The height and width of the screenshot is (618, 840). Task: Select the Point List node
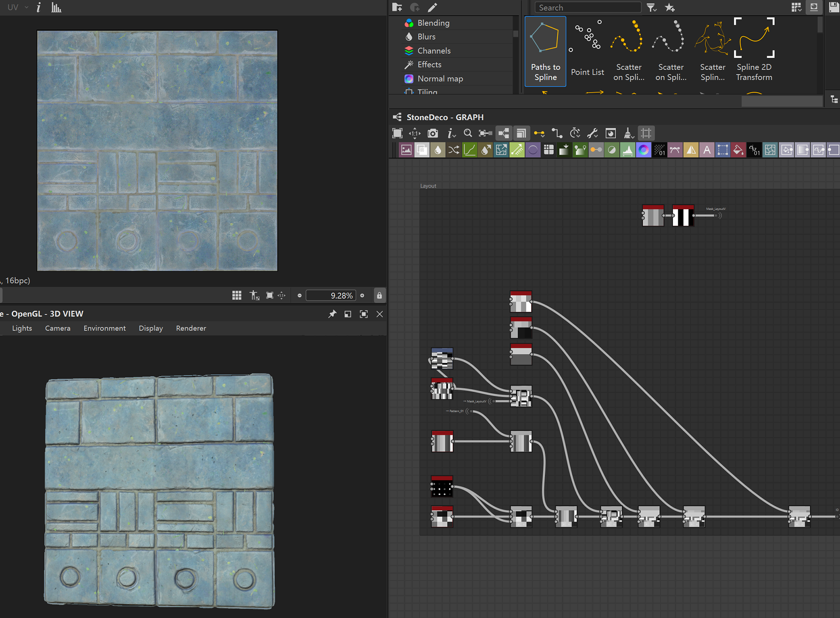[587, 52]
